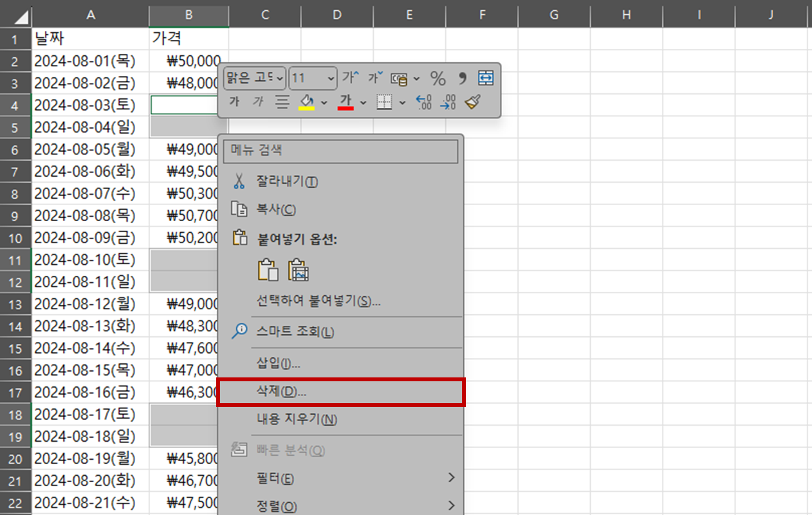The width and height of the screenshot is (812, 515).
Task: Pick the red font color swatch
Action: pyautogui.click(x=348, y=107)
